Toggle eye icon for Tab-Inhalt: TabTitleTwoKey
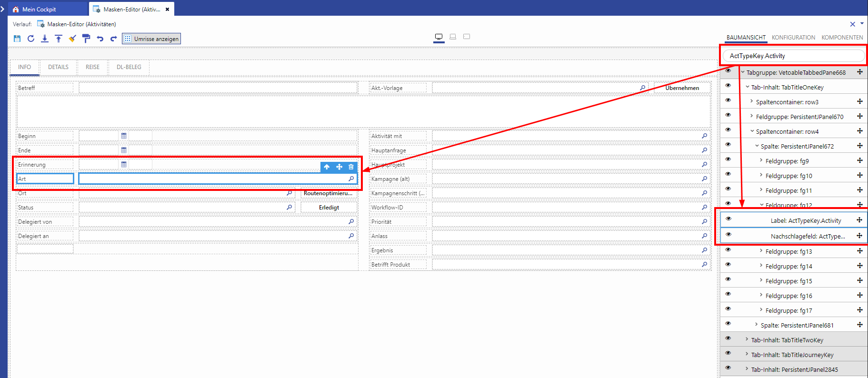868x378 pixels. [728, 338]
